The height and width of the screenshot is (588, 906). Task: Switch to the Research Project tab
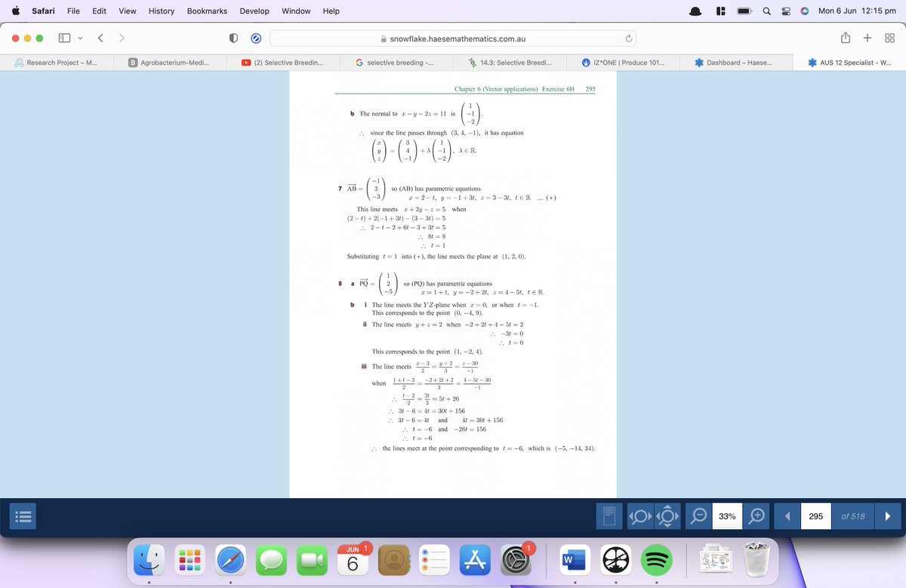(57, 63)
